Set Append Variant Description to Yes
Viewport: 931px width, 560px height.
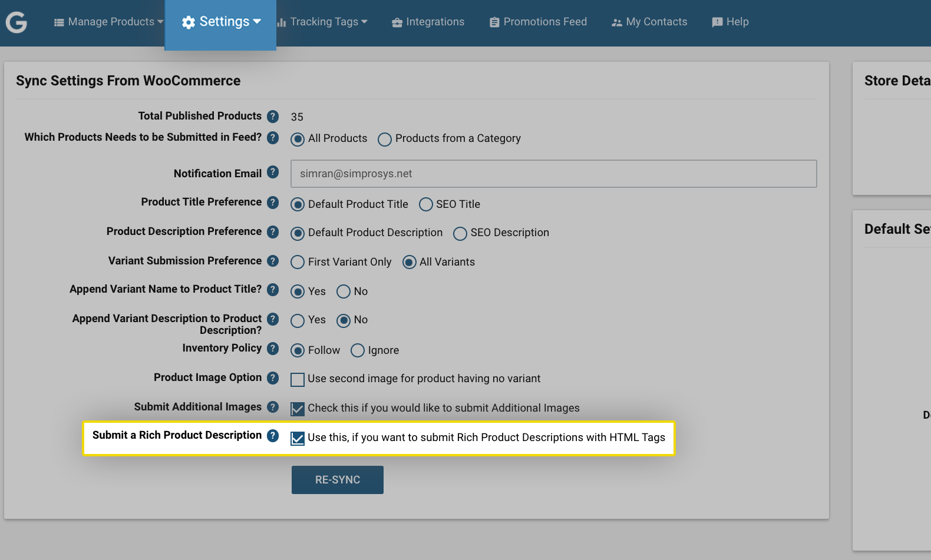pyautogui.click(x=298, y=320)
